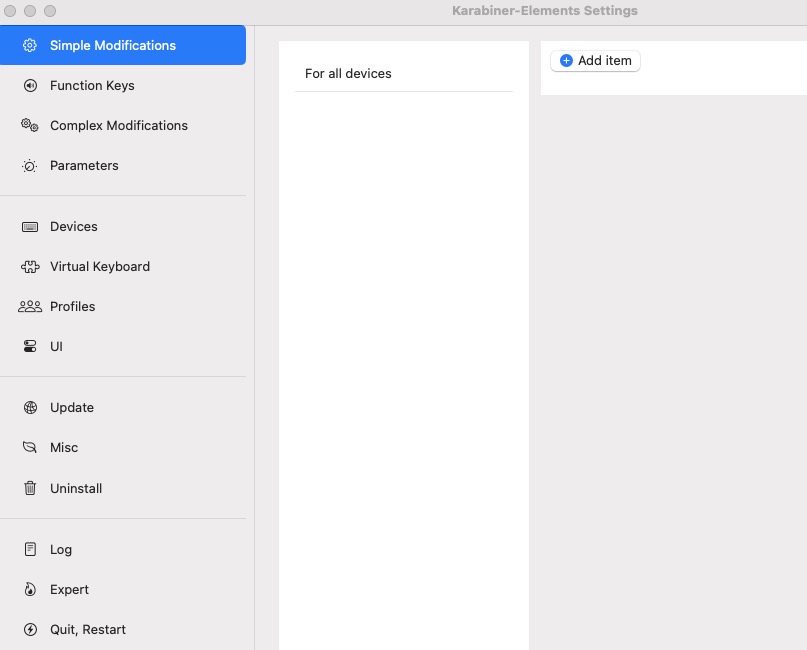Select the Simple Modifications tab

[x=122, y=45]
